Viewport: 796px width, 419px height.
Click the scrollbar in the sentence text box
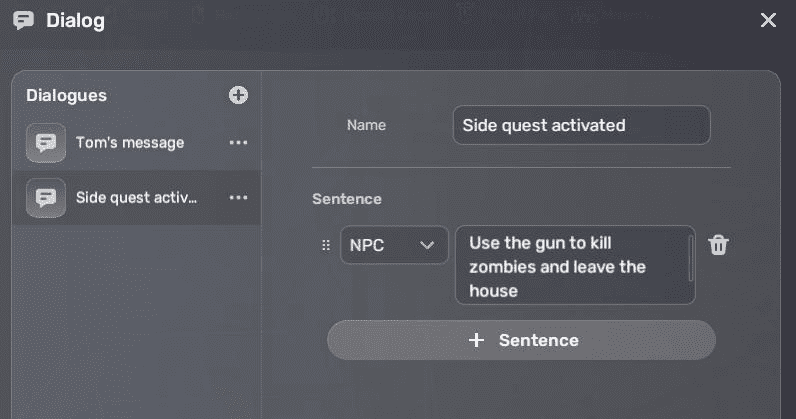(x=690, y=258)
